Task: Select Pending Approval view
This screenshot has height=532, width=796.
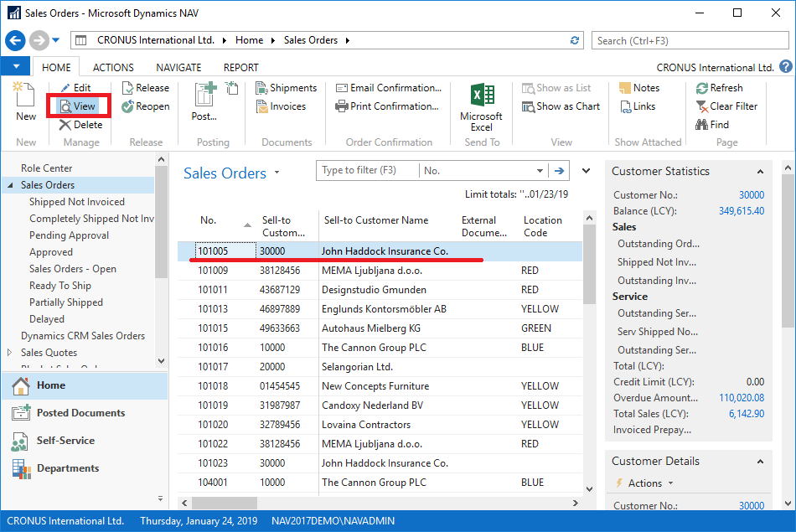Action: [69, 235]
